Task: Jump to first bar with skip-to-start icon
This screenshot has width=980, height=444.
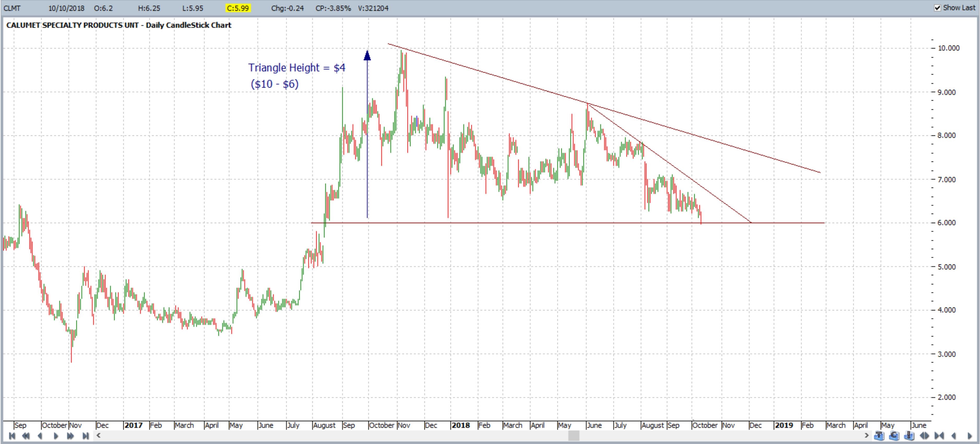Action: (12, 436)
